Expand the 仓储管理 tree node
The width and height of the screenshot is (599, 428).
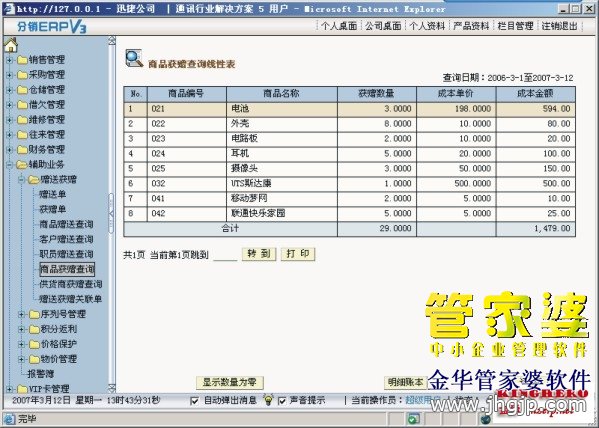click(10, 90)
